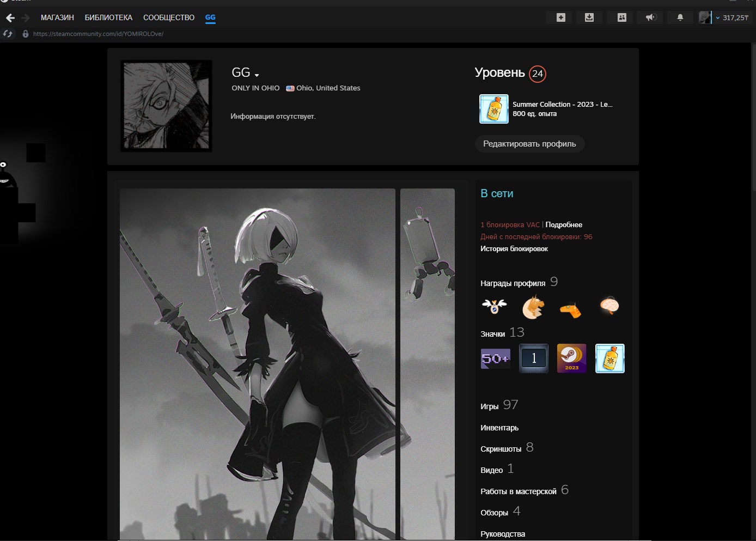Click the plus icon in top bar

561,17
